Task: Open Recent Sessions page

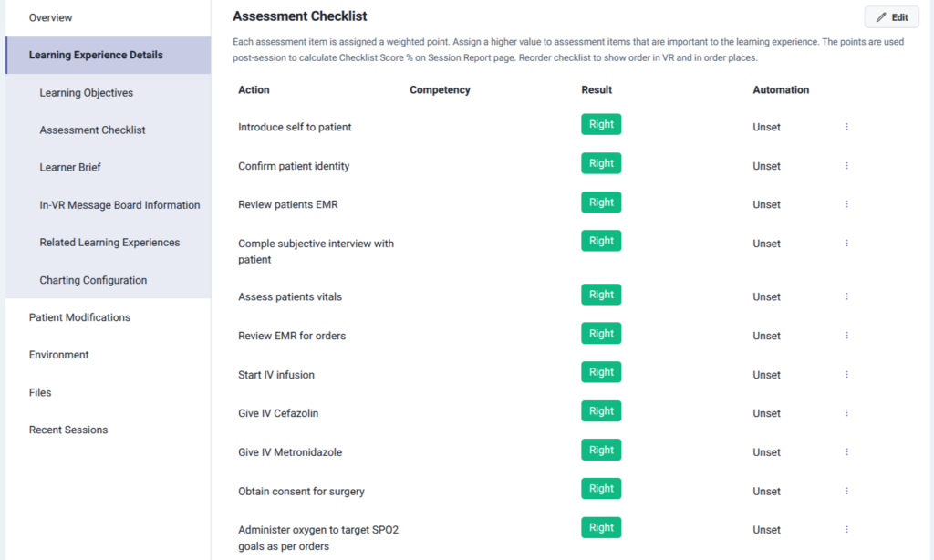Action: pos(68,430)
